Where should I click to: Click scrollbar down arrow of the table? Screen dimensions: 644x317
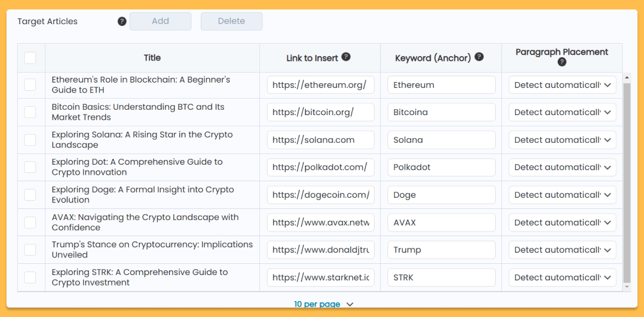[x=627, y=286]
